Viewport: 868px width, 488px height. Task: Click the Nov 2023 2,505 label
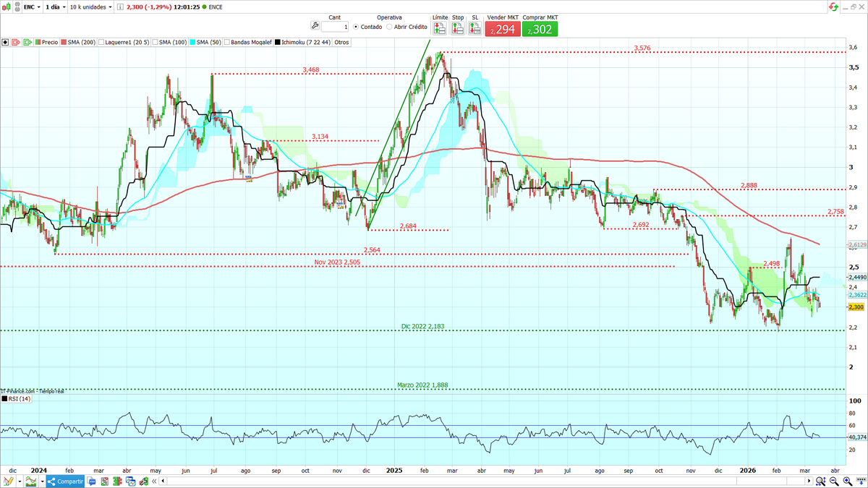(x=337, y=262)
